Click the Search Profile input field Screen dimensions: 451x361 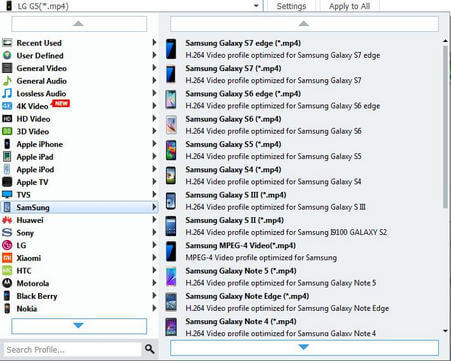click(x=72, y=349)
